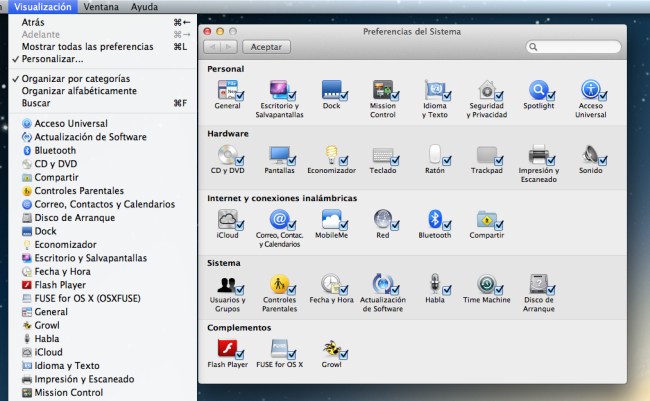This screenshot has width=650, height=401.
Task: Open the Trackpad preference icon
Action: click(486, 155)
